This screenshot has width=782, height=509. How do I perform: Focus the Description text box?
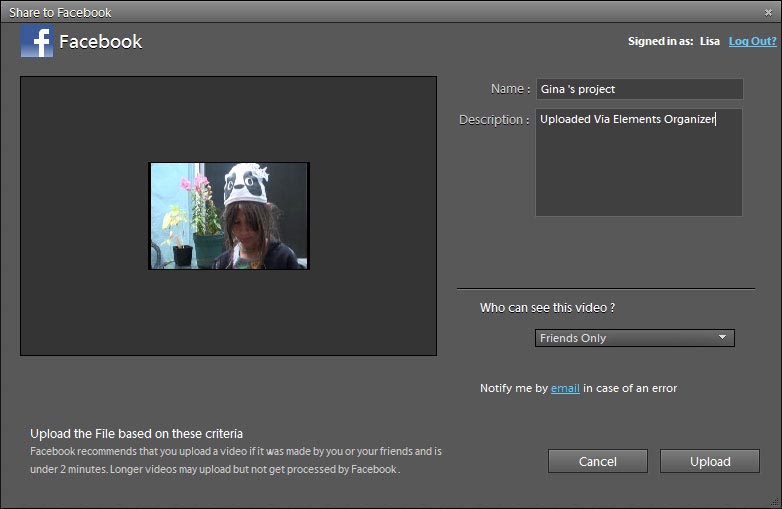638,162
